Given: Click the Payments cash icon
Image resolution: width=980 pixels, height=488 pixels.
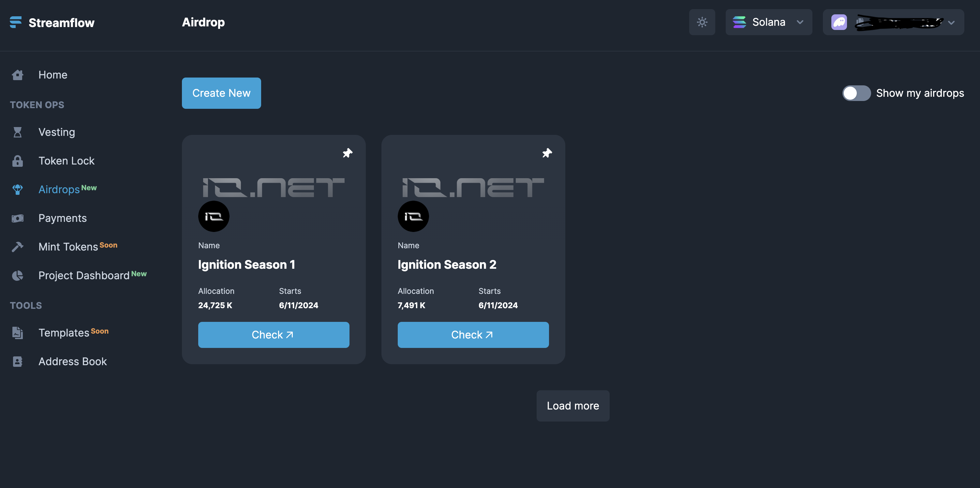Looking at the screenshot, I should click(18, 219).
